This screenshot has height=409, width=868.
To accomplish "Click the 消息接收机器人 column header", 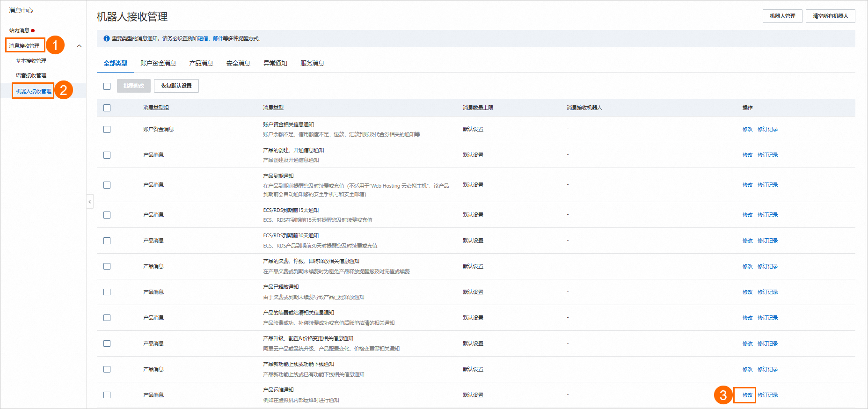I will tap(584, 108).
